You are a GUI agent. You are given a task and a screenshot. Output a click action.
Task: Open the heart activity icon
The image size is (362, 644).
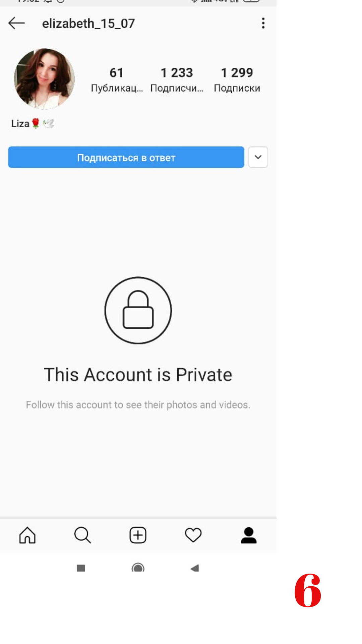tap(193, 535)
